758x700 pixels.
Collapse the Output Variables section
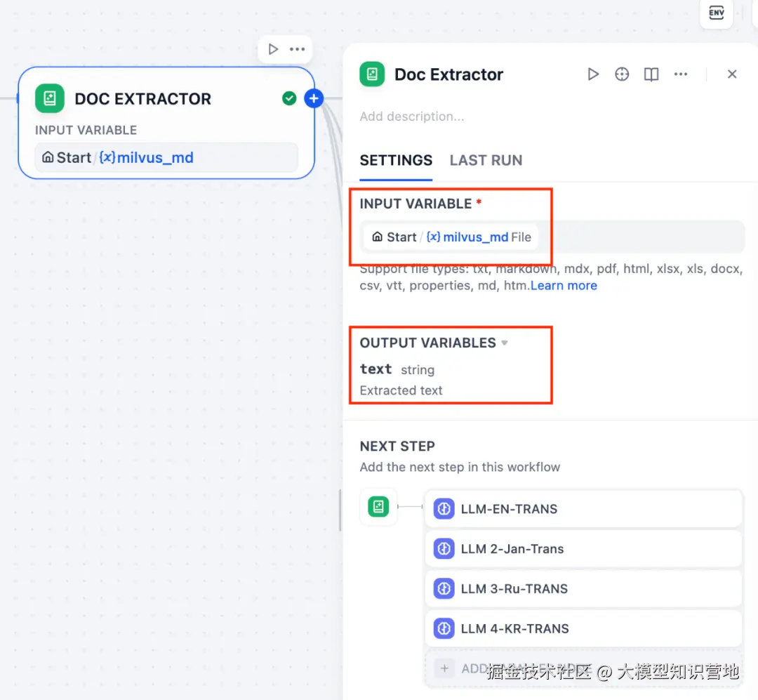tap(504, 343)
